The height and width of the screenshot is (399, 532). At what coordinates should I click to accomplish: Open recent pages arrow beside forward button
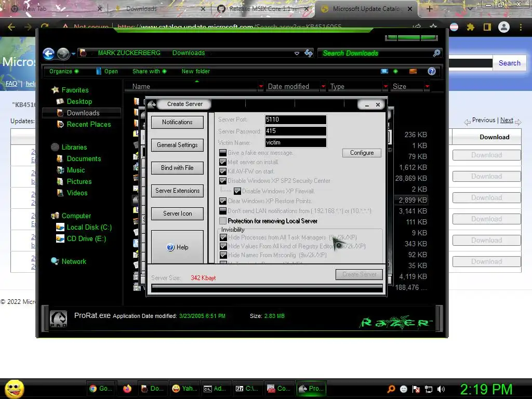(x=73, y=54)
